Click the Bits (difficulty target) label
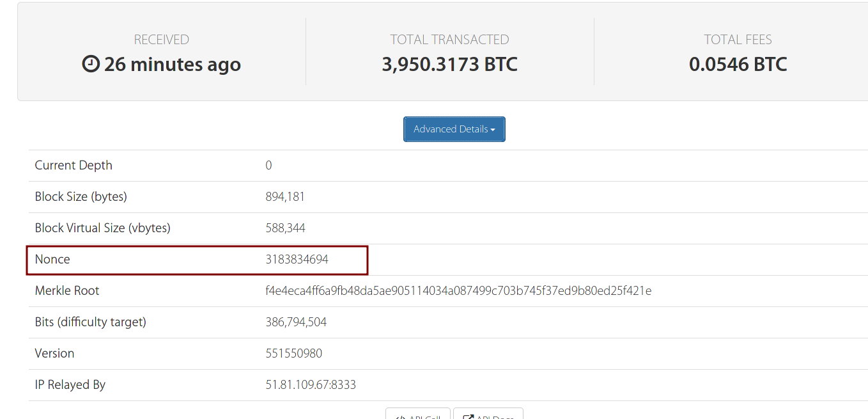The width and height of the screenshot is (868, 419). coord(91,322)
